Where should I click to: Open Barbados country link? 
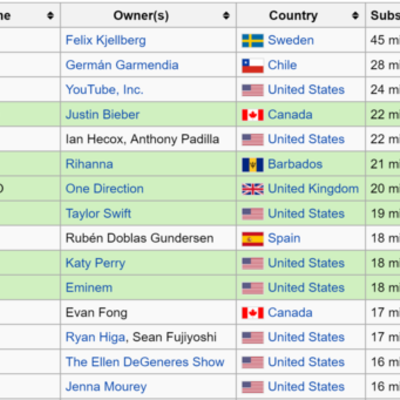tap(295, 164)
